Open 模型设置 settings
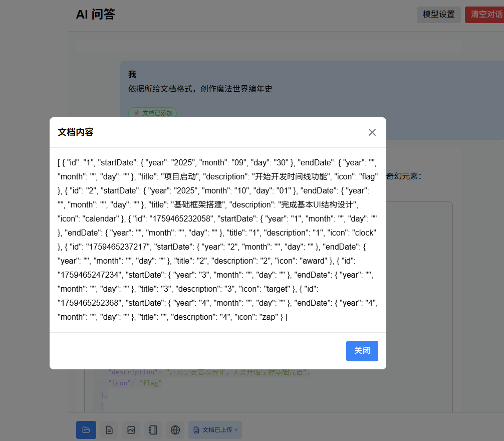The width and height of the screenshot is (504, 441). (x=438, y=15)
